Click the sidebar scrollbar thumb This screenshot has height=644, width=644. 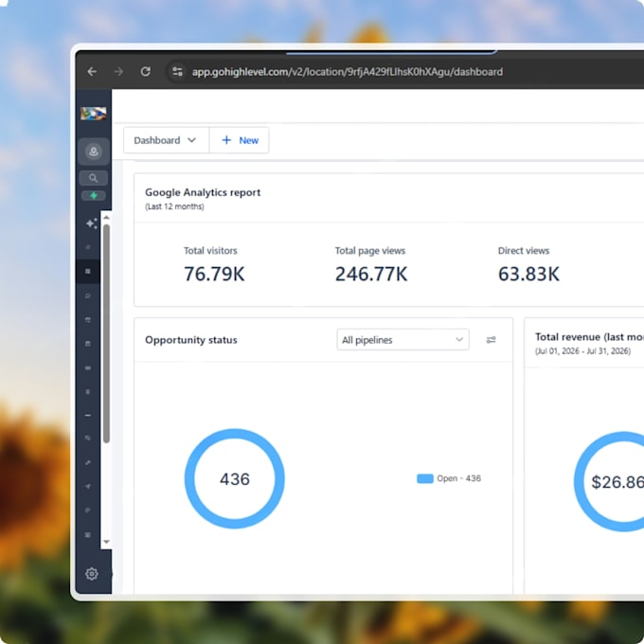(x=106, y=333)
